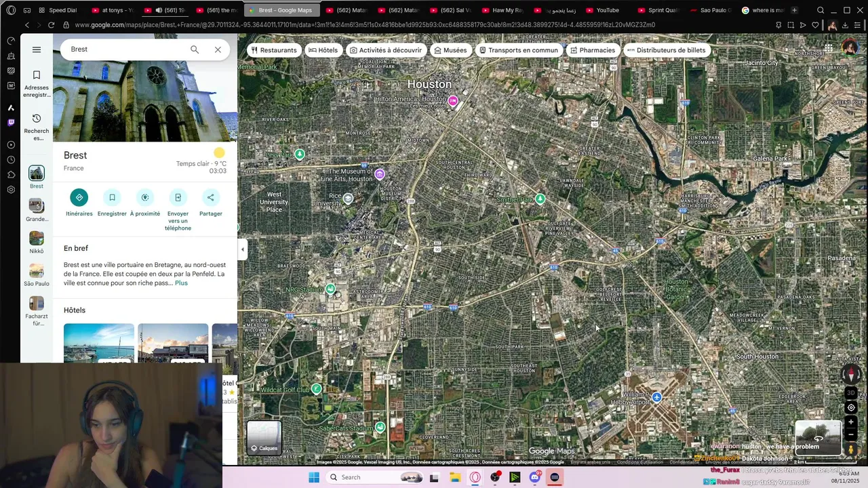
Task: Switch to the 'at tonys' YouTube tab
Action: 112,10
